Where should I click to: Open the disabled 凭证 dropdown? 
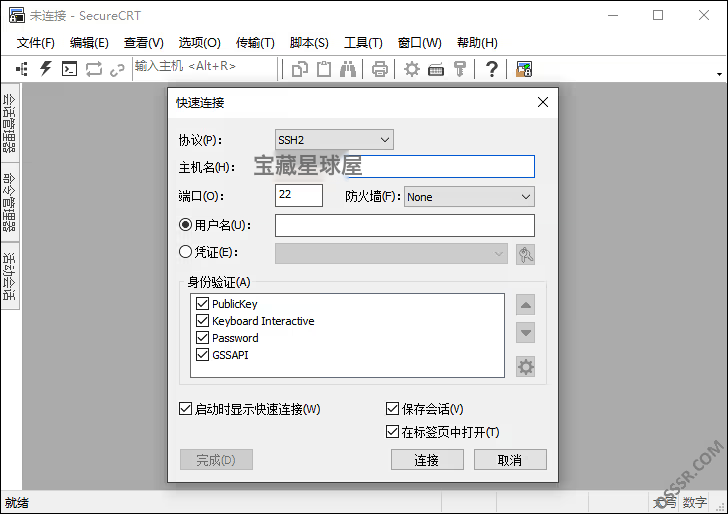tap(391, 254)
